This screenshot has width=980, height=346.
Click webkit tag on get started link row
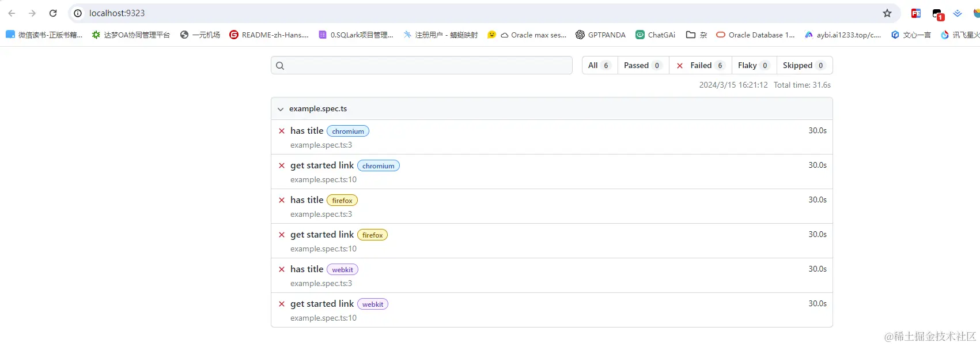coord(373,304)
